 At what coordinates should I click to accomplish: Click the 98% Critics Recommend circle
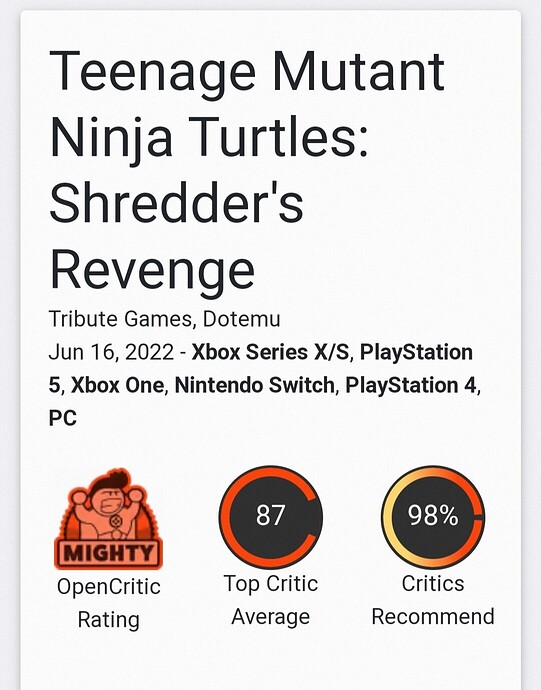pyautogui.click(x=433, y=517)
